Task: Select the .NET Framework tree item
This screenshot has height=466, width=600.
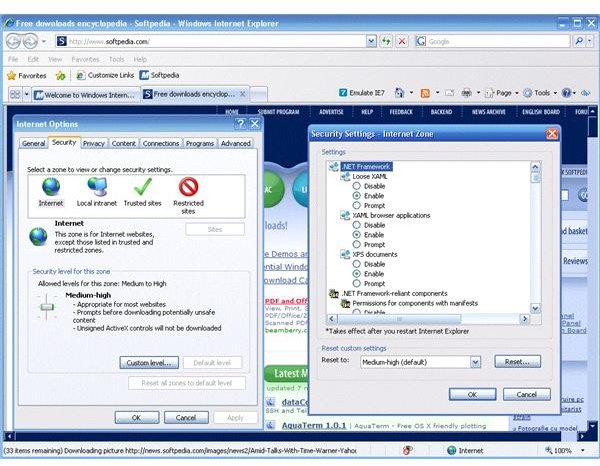Action: [x=366, y=166]
